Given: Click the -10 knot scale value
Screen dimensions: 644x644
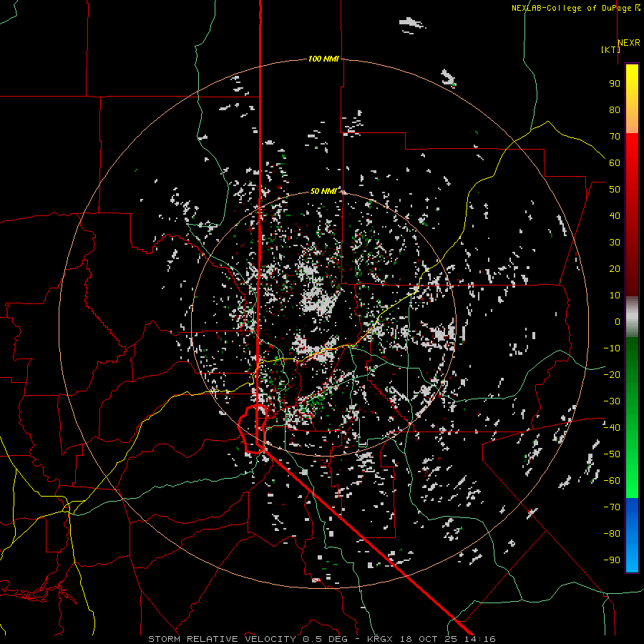Looking at the screenshot, I should point(612,348).
